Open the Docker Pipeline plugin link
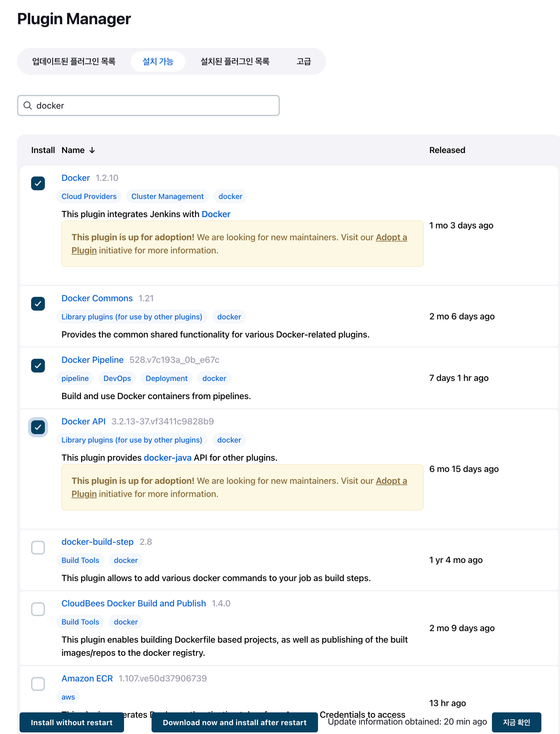Viewport: 560px width, 734px height. click(x=92, y=360)
